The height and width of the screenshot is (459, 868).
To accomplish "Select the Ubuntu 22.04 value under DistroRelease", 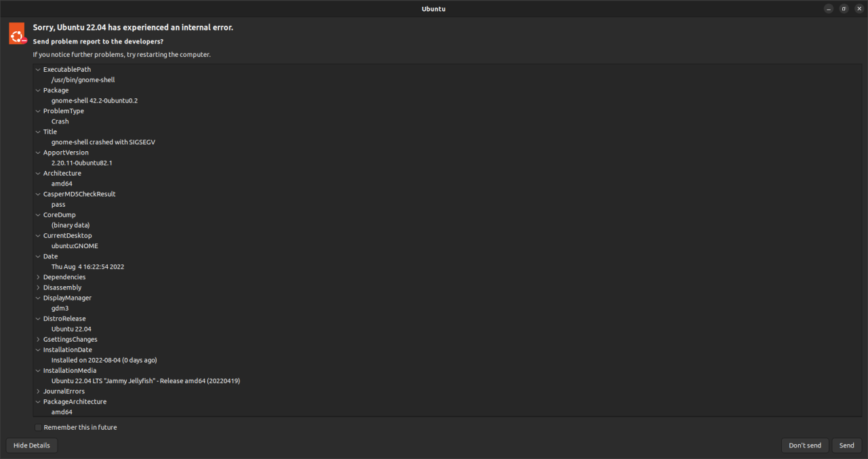I will point(71,329).
